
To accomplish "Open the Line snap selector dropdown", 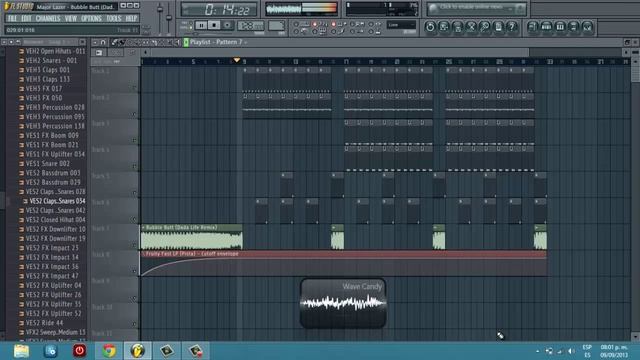I will 401,25.
